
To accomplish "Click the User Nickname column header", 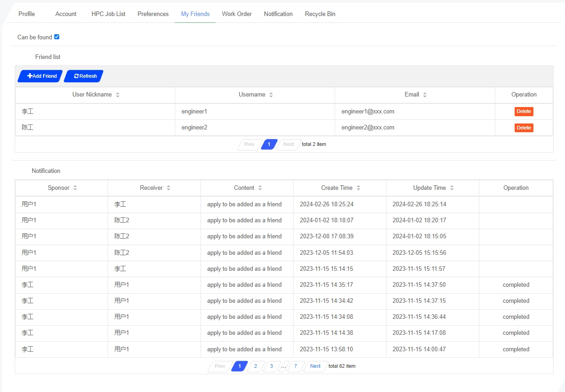I will 95,95.
